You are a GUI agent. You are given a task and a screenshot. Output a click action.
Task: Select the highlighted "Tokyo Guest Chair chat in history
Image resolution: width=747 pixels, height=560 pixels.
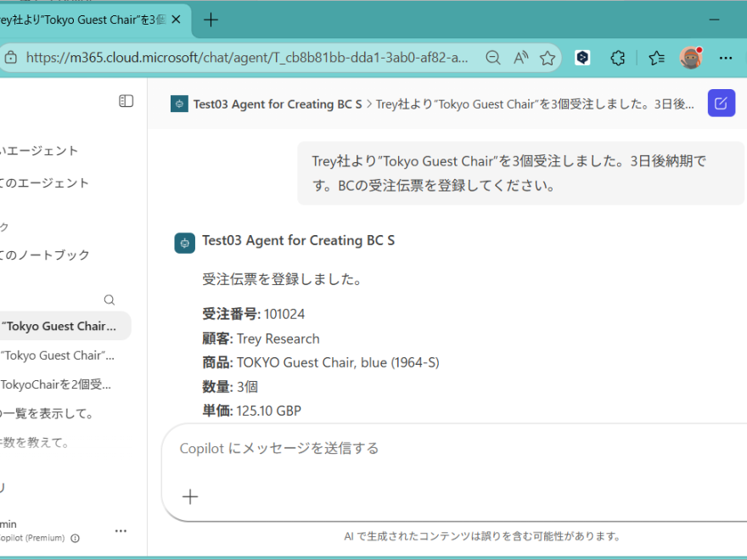coord(58,326)
